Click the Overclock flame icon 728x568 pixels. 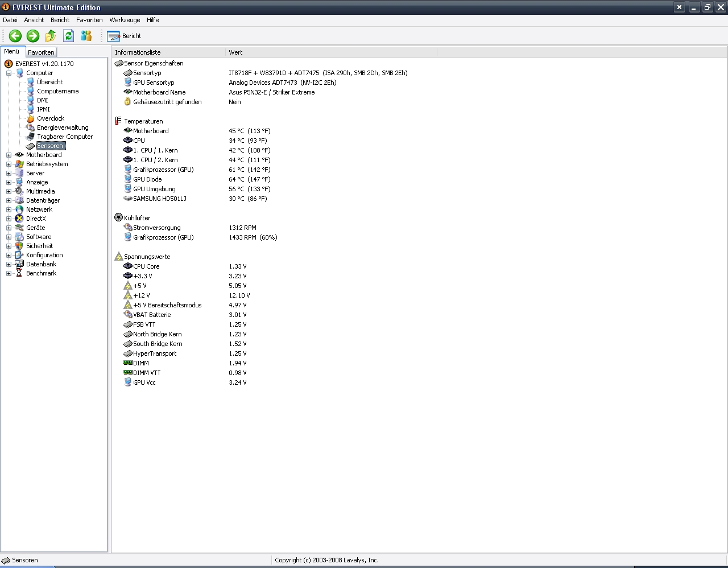tap(31, 118)
